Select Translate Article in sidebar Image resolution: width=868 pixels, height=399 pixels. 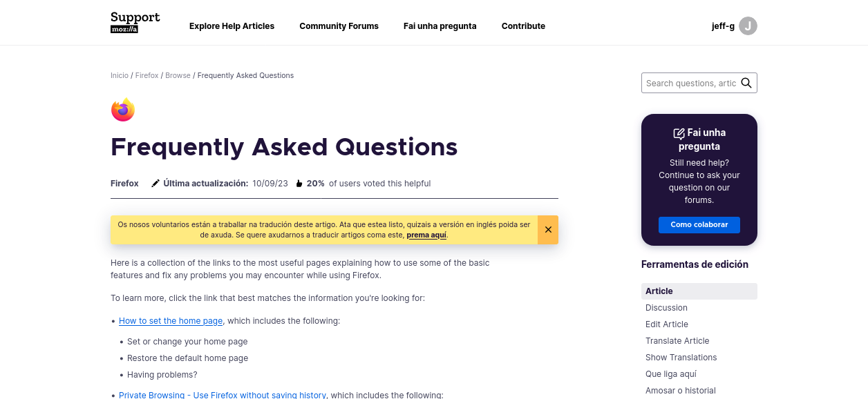677,341
